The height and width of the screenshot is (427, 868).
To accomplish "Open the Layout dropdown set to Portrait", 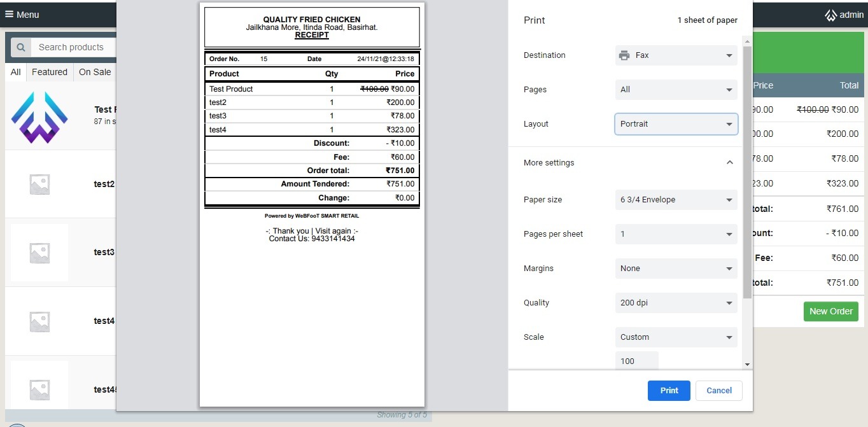I will pos(676,124).
